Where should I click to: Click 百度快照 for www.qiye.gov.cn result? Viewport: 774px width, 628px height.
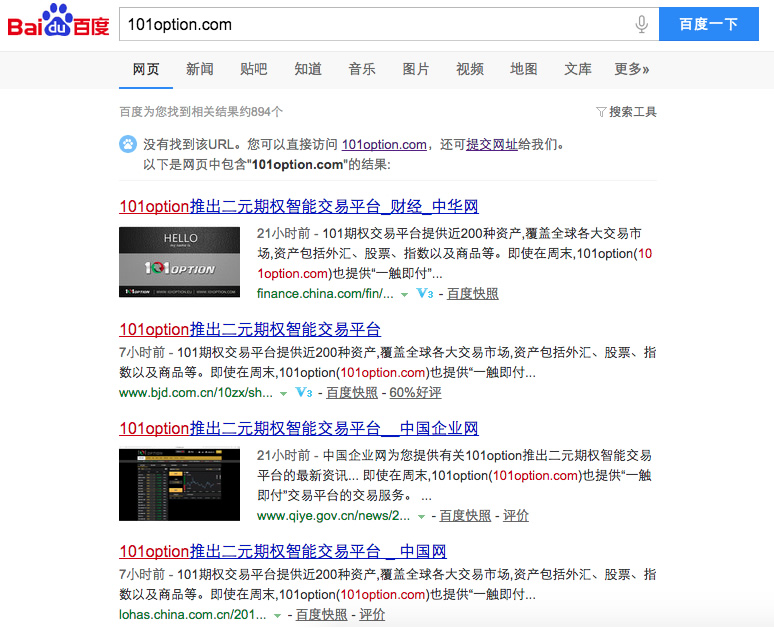(x=465, y=516)
